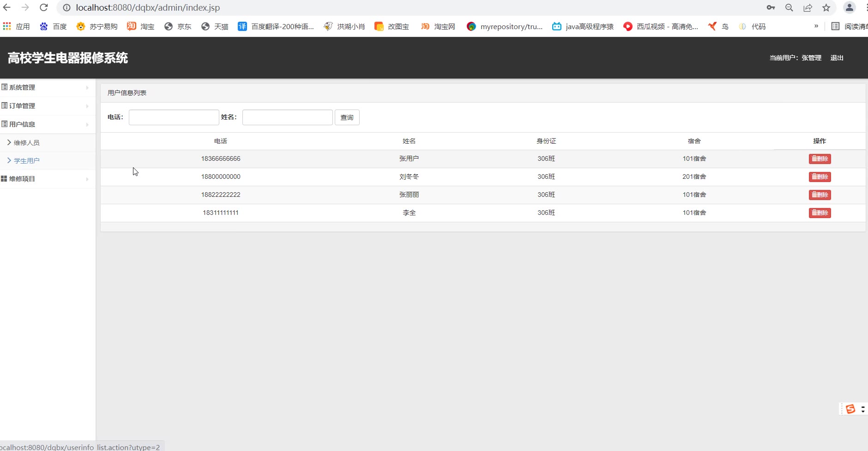
Task: Open the 代码 bookmark
Action: click(752, 26)
